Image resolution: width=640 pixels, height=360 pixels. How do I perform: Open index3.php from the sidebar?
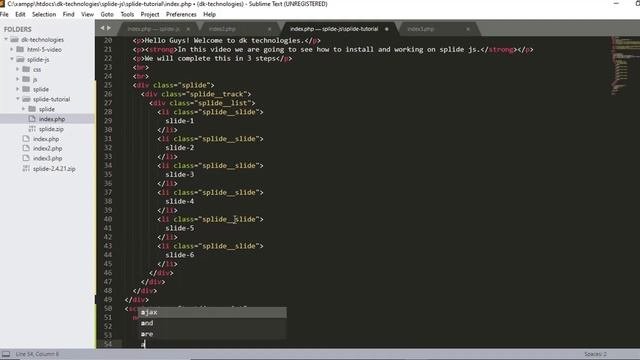point(47,158)
